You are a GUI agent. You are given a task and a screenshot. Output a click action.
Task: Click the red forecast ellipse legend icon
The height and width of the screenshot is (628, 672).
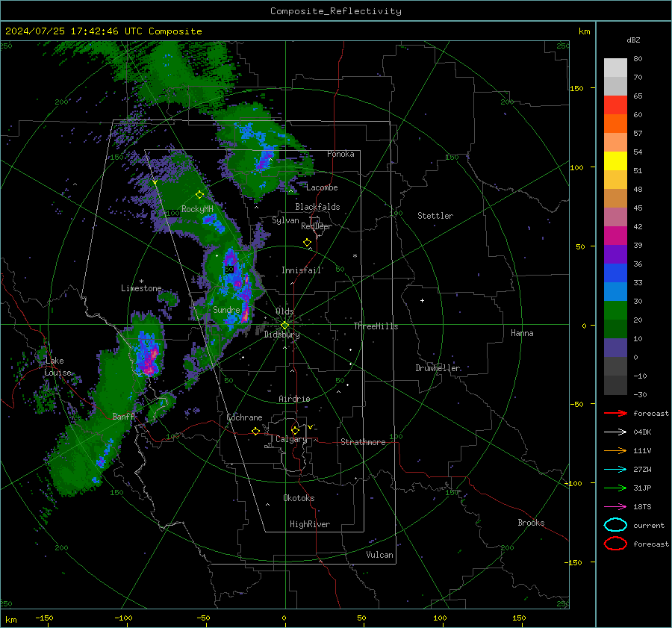pyautogui.click(x=615, y=544)
